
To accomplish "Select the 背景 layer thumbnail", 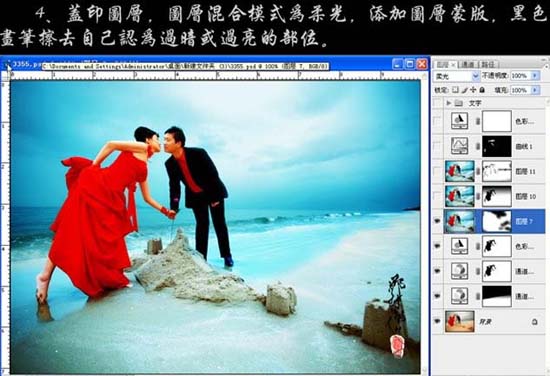I will click(x=460, y=321).
